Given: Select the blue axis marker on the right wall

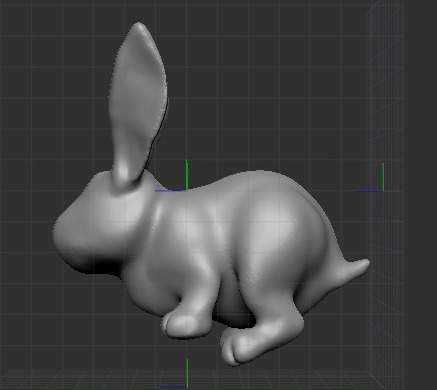Looking at the screenshot, I should point(369,192).
